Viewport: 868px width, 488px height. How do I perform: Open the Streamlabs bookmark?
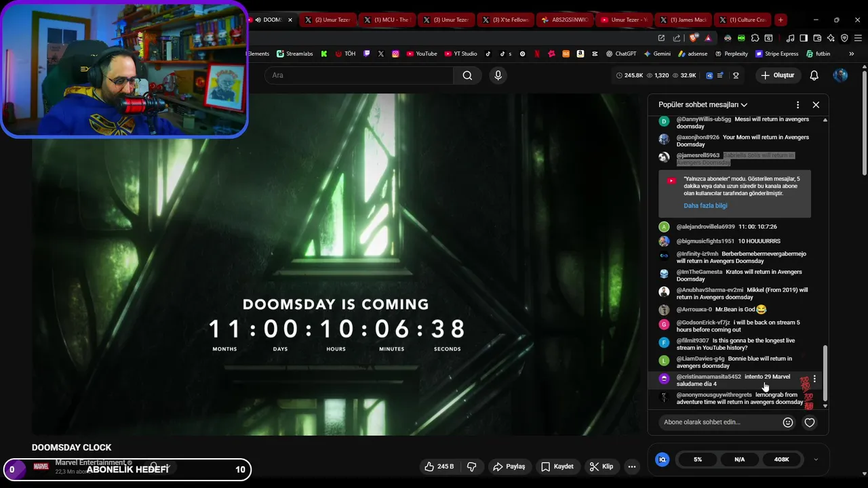(x=294, y=54)
